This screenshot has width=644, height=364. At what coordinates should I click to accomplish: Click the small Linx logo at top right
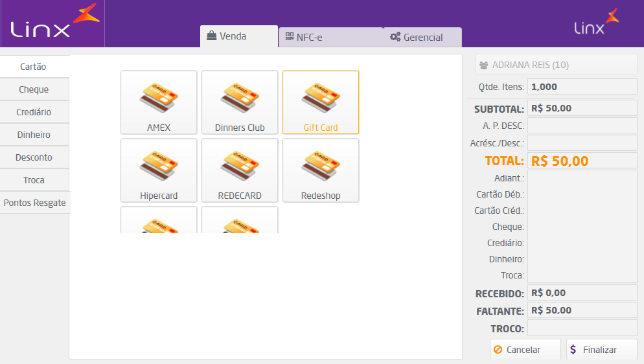tap(596, 22)
